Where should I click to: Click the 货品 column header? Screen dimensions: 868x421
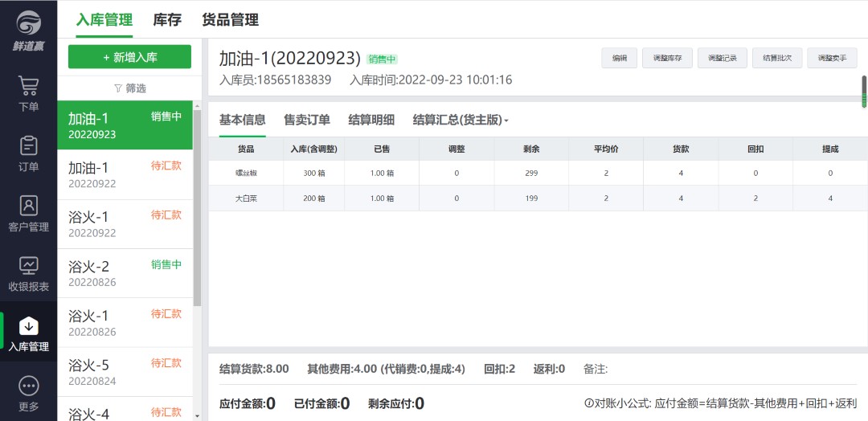[246, 149]
